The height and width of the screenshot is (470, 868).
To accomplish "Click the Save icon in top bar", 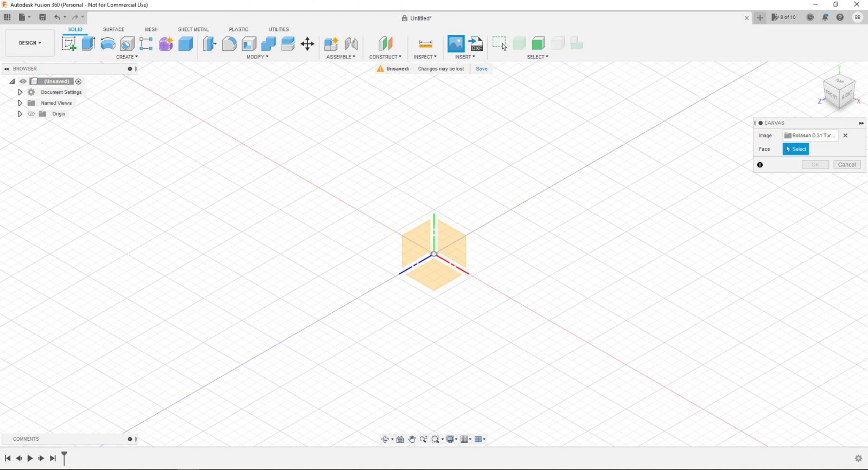I will point(42,17).
